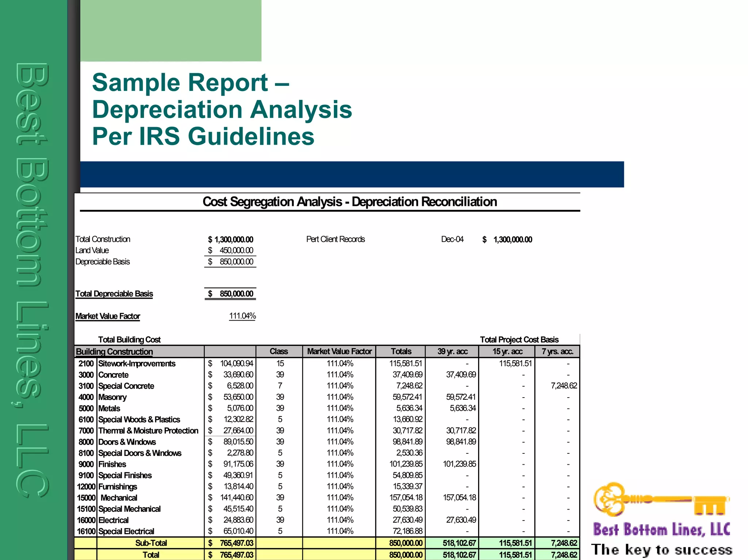Select the 'Finishes' row name
The height and width of the screenshot is (560, 748).
pos(112,464)
